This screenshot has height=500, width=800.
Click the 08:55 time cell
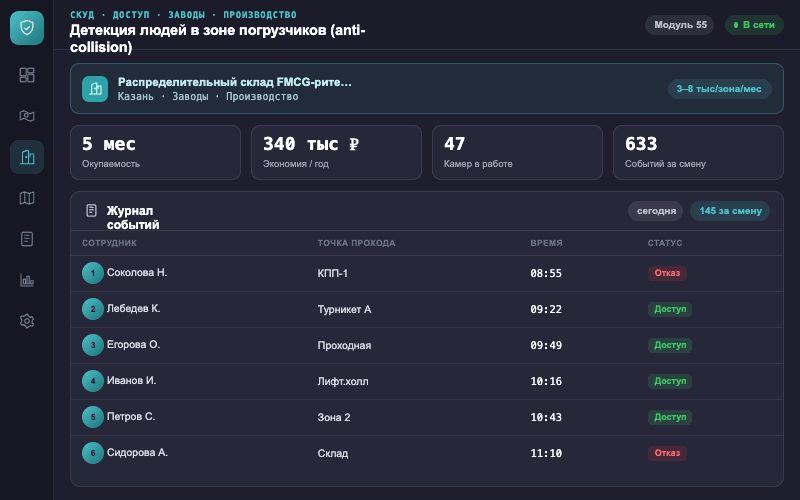[x=546, y=273]
